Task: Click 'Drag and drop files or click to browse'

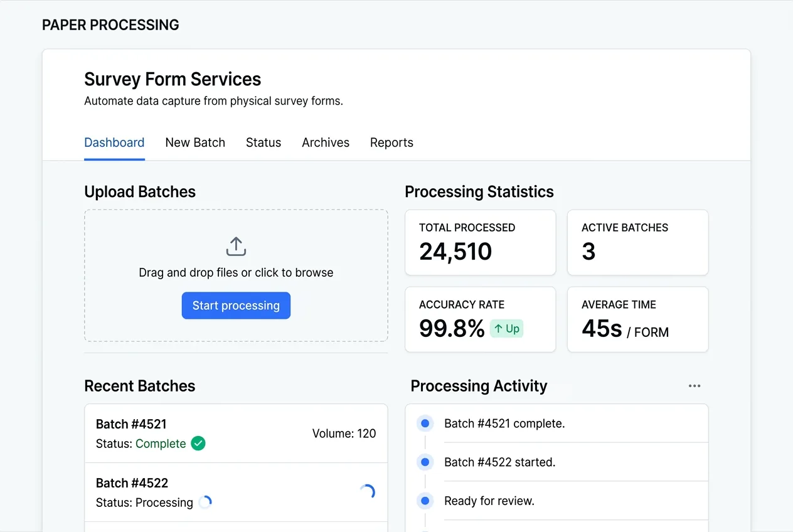Action: tap(236, 273)
